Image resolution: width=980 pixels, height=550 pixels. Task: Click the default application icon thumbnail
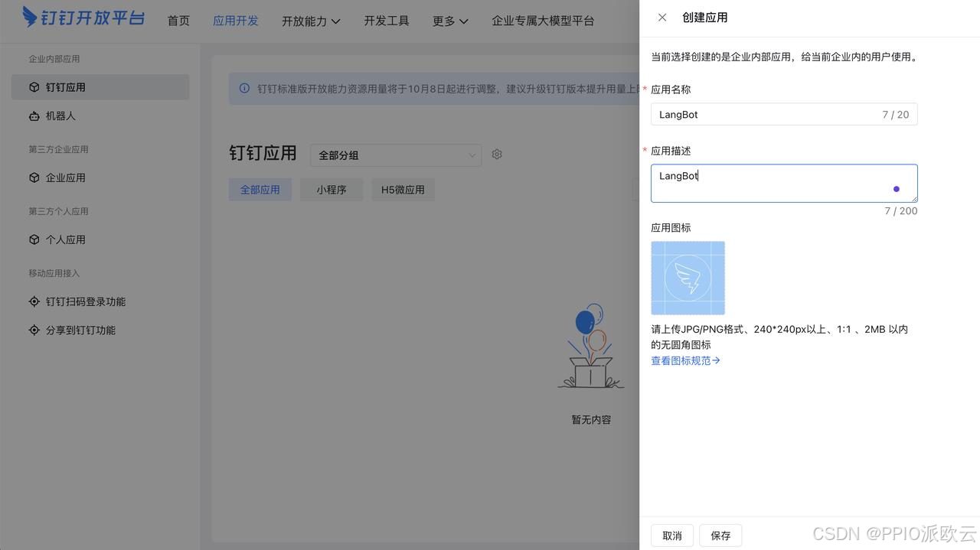tap(687, 277)
